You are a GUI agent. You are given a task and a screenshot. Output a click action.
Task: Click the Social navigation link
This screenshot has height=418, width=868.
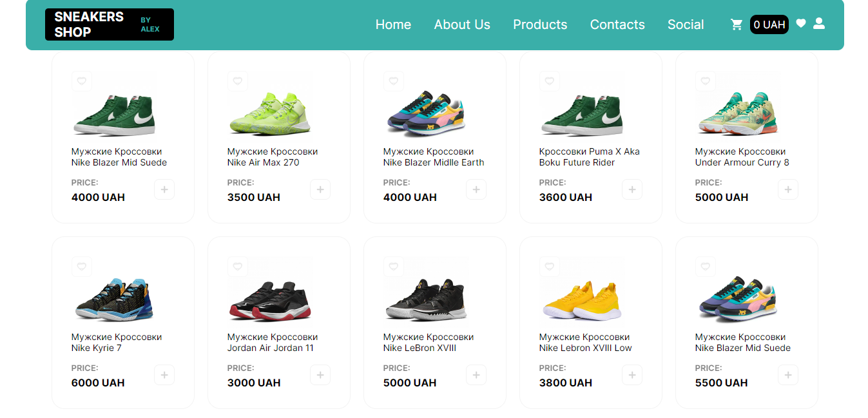pyautogui.click(x=686, y=24)
